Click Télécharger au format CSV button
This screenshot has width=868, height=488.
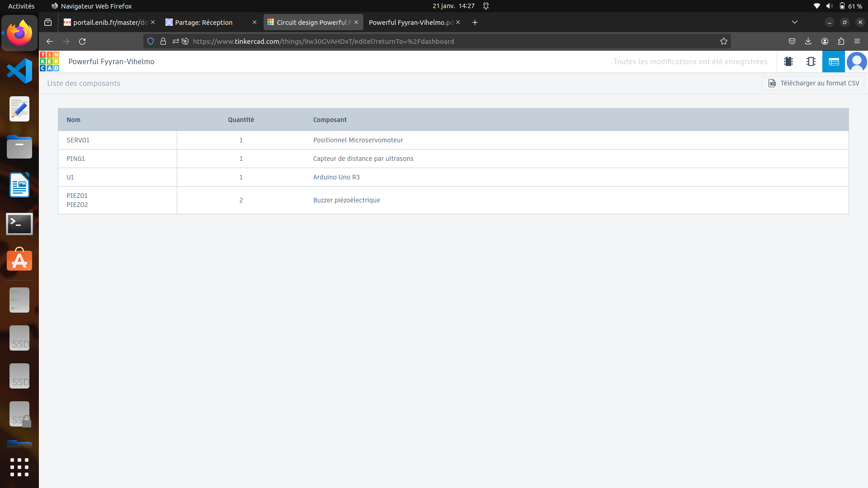tap(813, 83)
